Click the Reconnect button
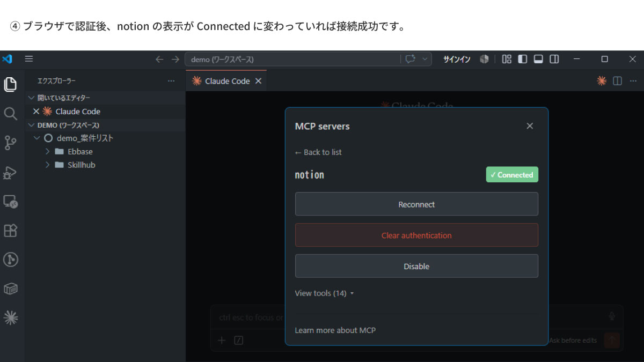Image resolution: width=644 pixels, height=362 pixels. [x=416, y=204]
